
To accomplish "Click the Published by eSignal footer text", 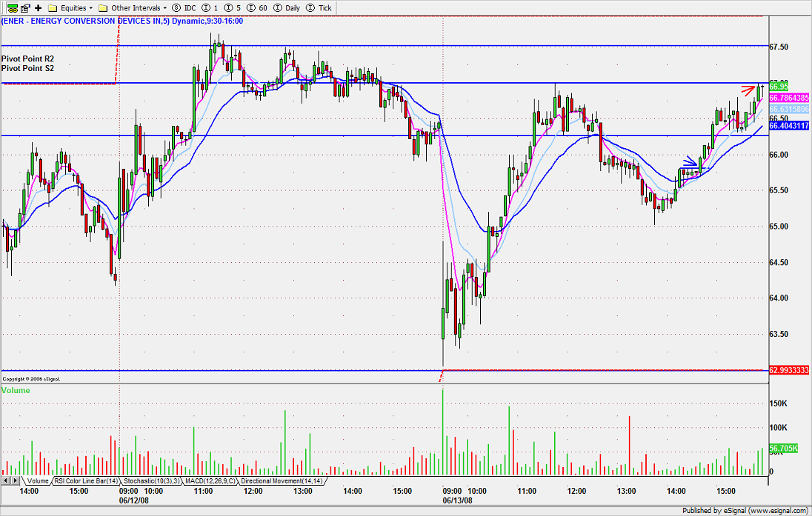I will pyautogui.click(x=746, y=510).
